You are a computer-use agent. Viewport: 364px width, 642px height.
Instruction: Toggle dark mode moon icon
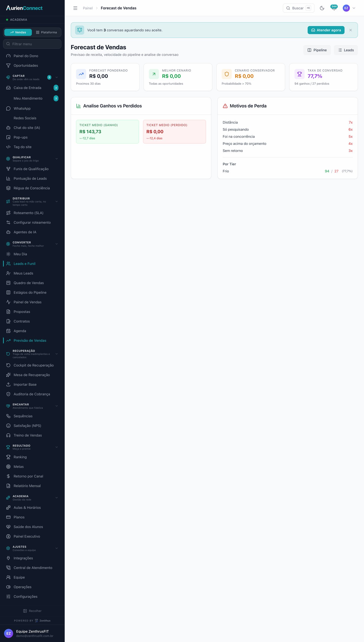322,8
